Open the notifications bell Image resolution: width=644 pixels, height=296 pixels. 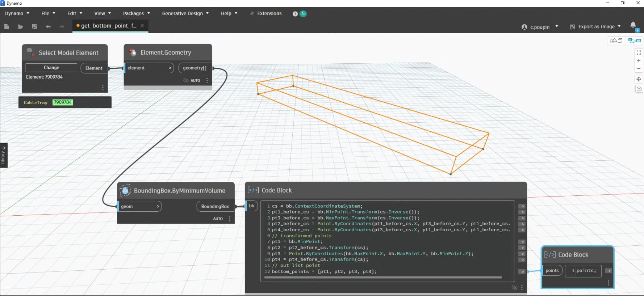[633, 25]
